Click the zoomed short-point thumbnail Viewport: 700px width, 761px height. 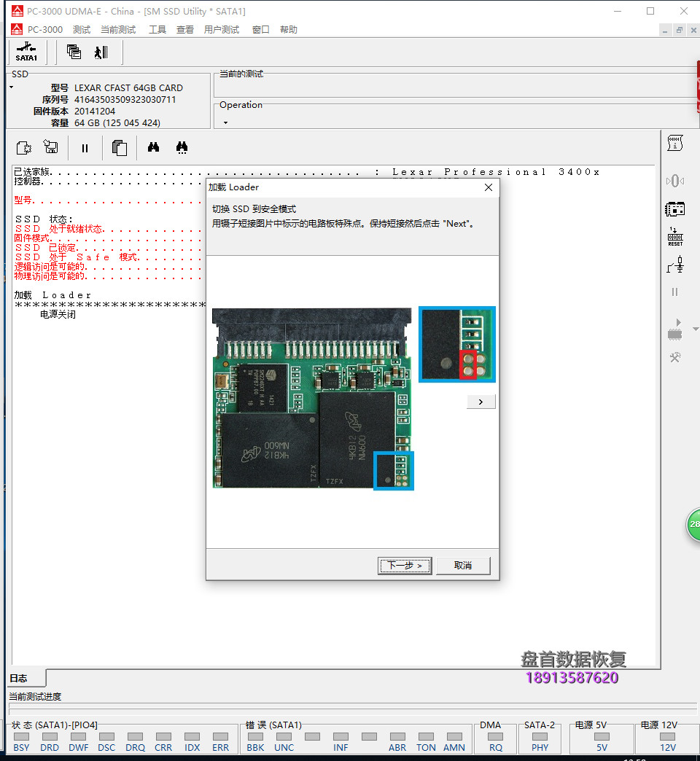click(456, 344)
